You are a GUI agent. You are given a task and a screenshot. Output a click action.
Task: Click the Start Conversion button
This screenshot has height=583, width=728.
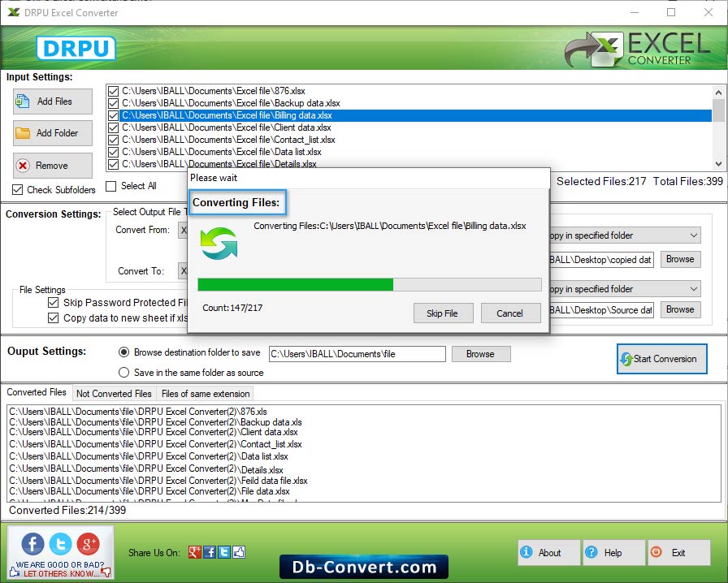tap(661, 358)
